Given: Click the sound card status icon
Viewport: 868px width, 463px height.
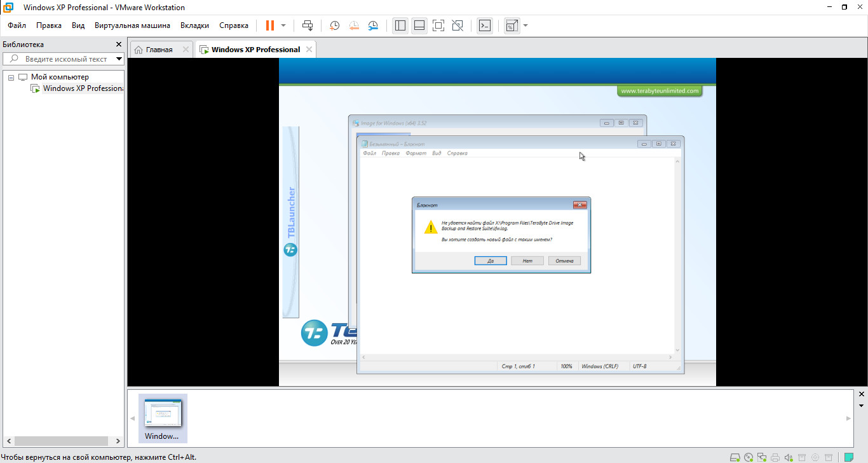Looking at the screenshot, I should (x=789, y=457).
